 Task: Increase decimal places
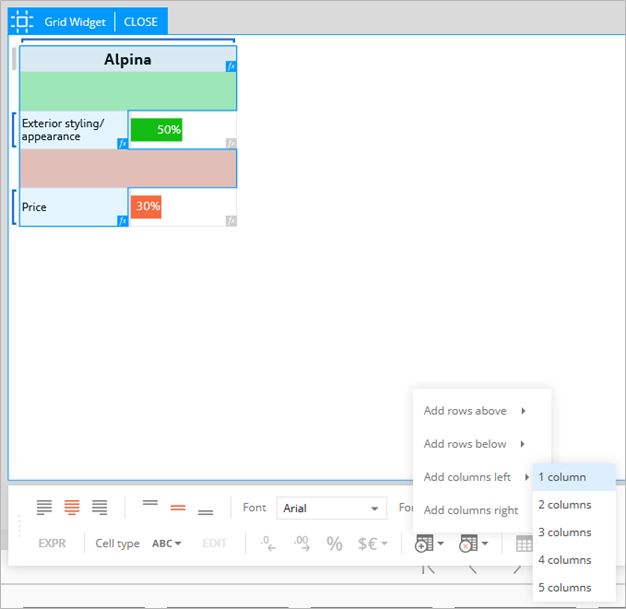[301, 544]
